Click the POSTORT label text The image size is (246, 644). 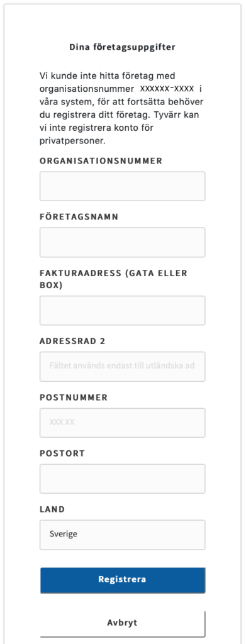[62, 453]
